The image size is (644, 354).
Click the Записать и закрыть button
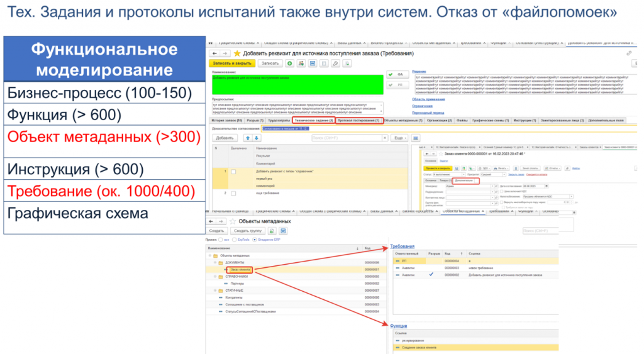tap(233, 64)
